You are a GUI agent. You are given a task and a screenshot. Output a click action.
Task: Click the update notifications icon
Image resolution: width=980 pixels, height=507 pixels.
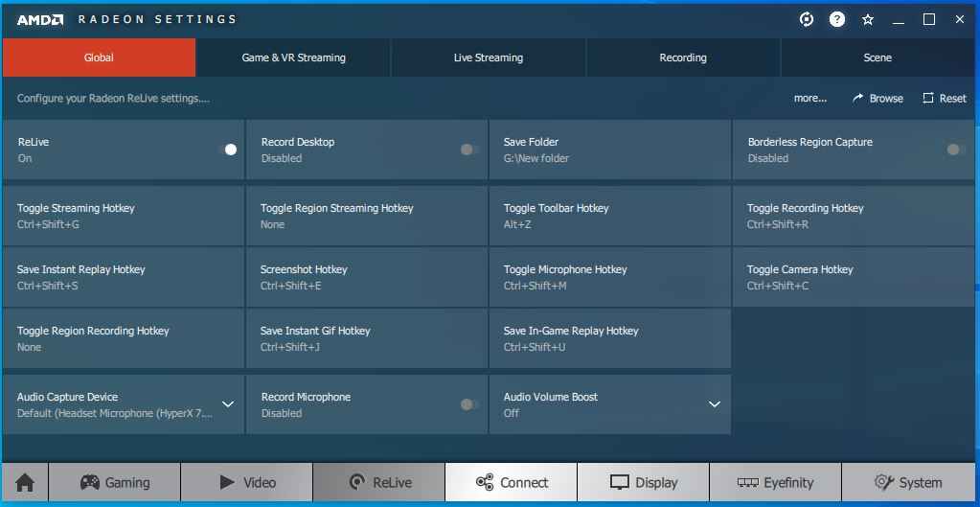[807, 19]
